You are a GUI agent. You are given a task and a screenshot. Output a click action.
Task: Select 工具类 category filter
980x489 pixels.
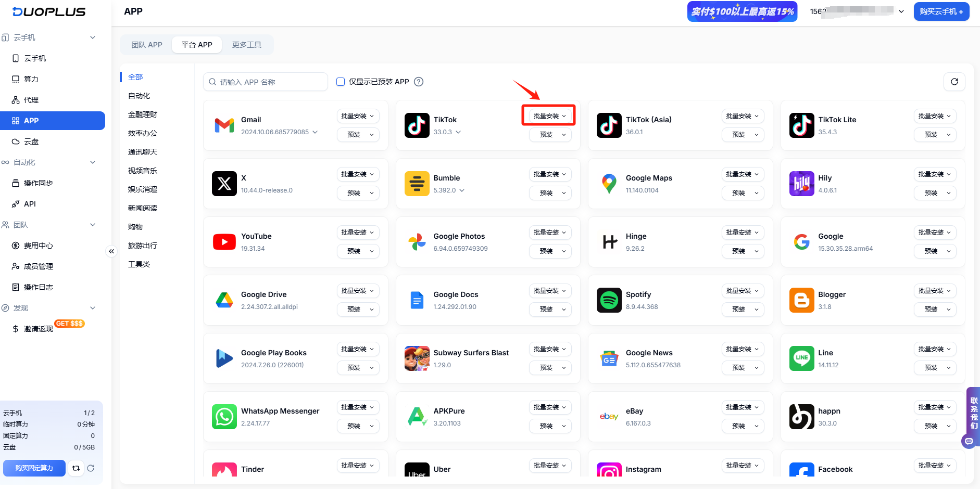point(139,264)
